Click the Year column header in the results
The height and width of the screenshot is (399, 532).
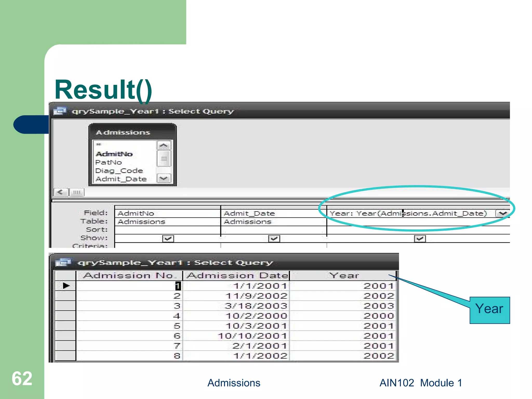[x=343, y=276]
